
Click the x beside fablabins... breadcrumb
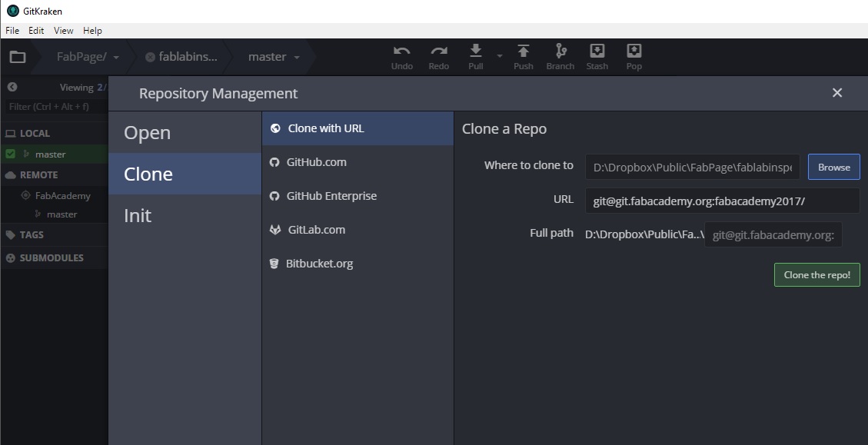[x=150, y=57]
